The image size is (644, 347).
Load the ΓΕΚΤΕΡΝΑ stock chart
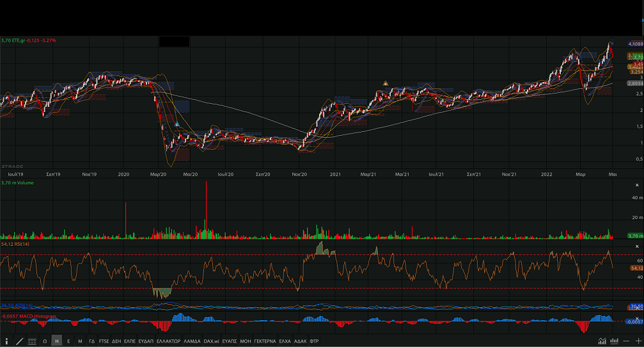(265, 341)
